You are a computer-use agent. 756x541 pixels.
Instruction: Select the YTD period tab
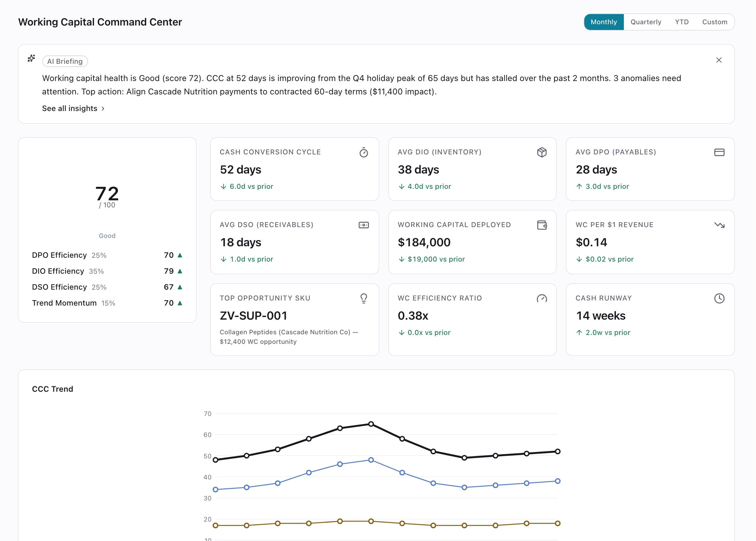click(x=682, y=22)
